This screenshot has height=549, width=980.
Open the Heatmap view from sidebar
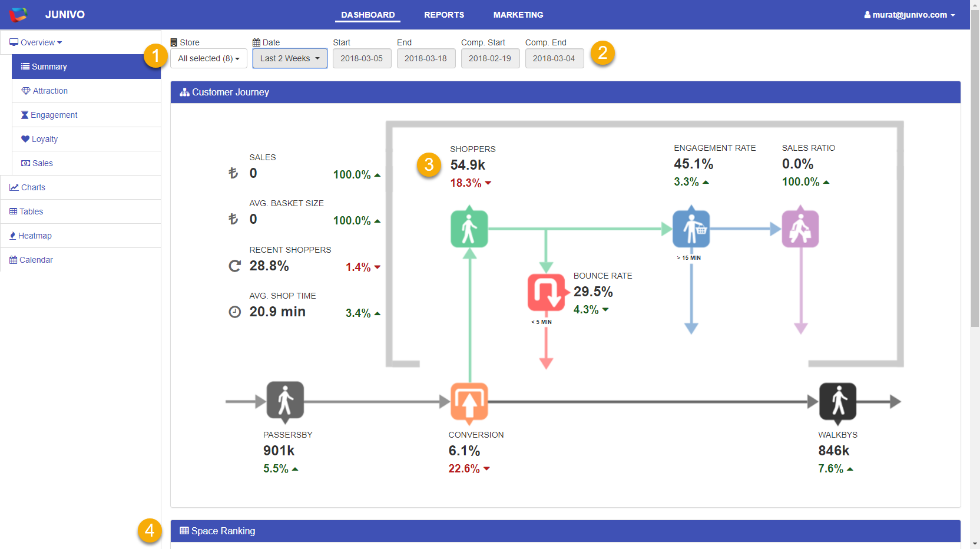(x=35, y=236)
